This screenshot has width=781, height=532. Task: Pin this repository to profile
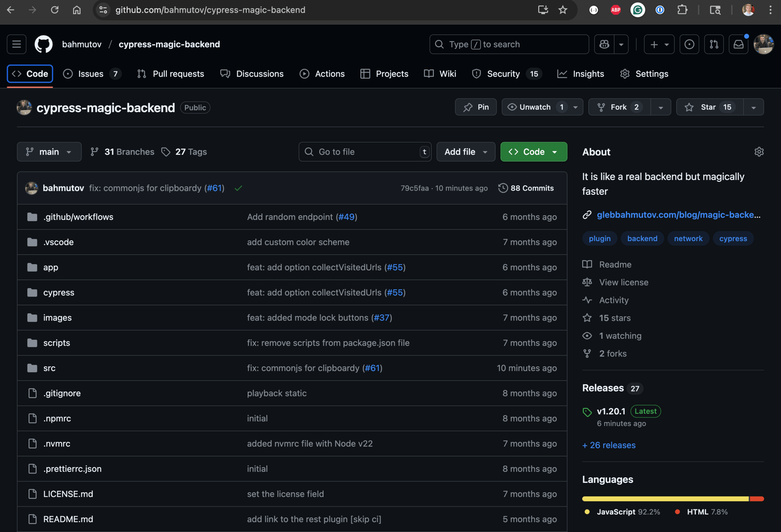[476, 107]
